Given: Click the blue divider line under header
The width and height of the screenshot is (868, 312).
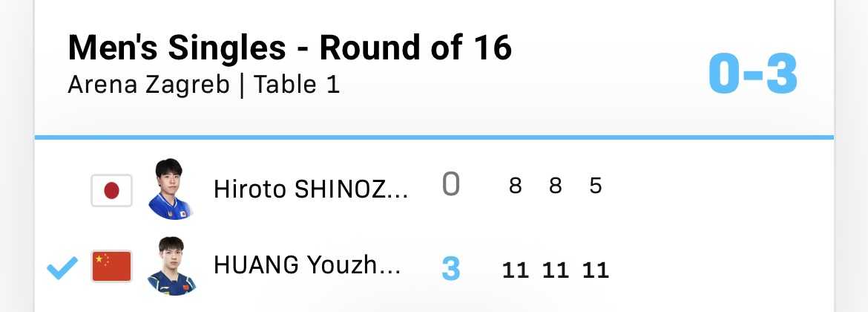Looking at the screenshot, I should click(x=434, y=137).
